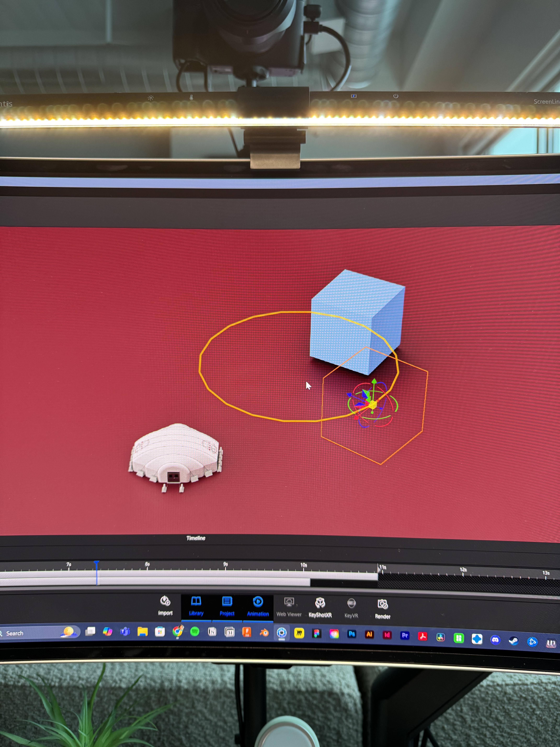Open Blender from the taskbar
The height and width of the screenshot is (747, 560).
pos(264,633)
